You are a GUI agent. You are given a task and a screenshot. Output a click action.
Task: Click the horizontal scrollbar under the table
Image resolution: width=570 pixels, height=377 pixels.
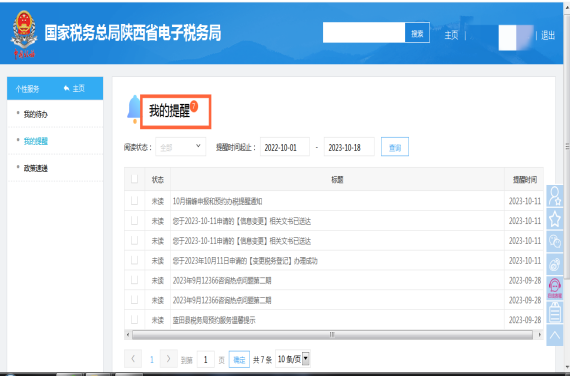point(332,334)
